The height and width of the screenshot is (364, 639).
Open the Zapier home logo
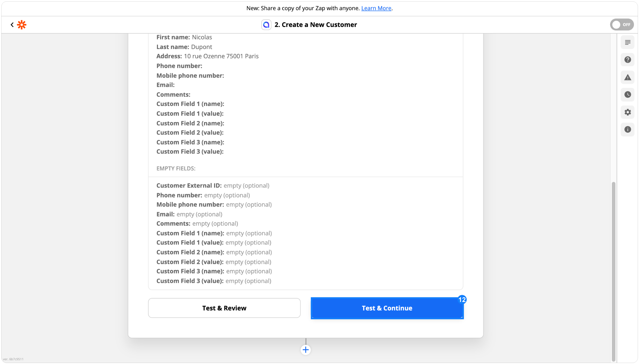click(x=22, y=25)
